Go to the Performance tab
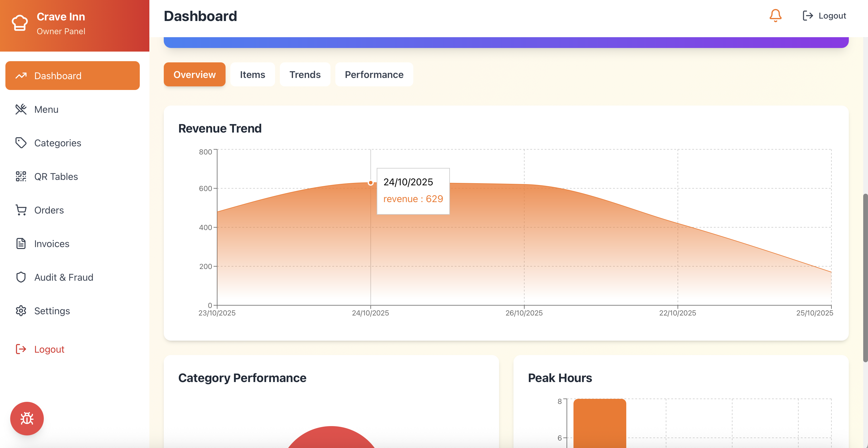 coord(374,74)
